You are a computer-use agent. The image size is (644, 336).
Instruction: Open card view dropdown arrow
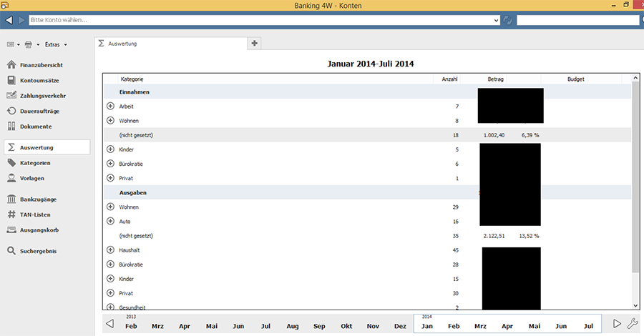click(19, 45)
